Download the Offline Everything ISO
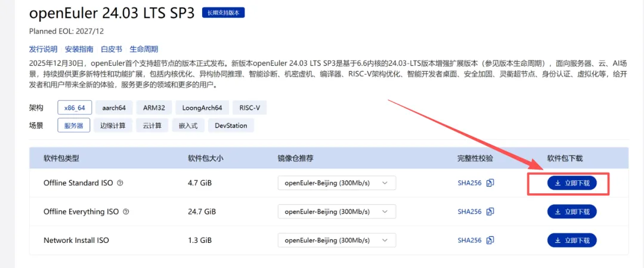The height and width of the screenshot is (268, 644). point(572,212)
